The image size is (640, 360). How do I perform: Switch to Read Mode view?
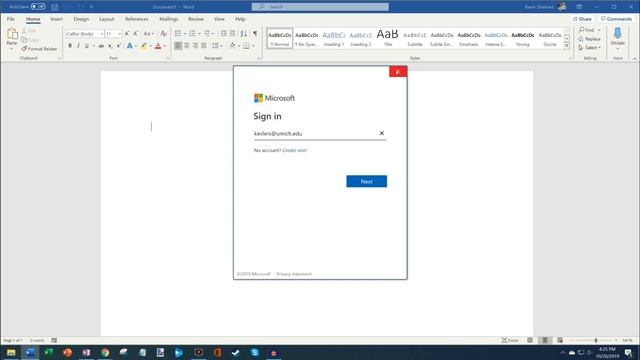point(530,340)
